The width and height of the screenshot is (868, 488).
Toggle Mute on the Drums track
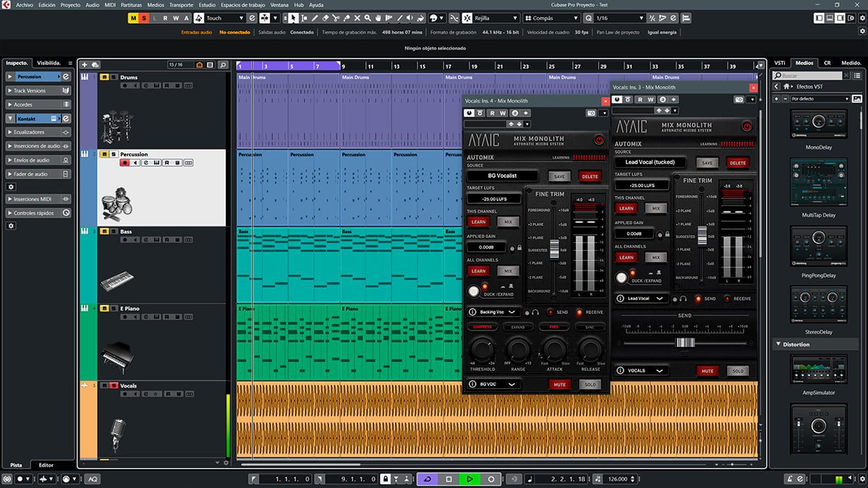pos(105,77)
